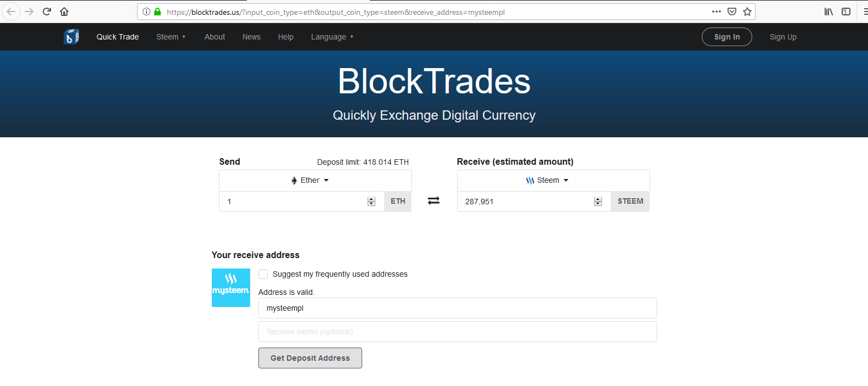Screen dimensions: 868x386
Task: Click 'Quickly Exchange Digital Currency' subtitle
Action: click(x=434, y=115)
